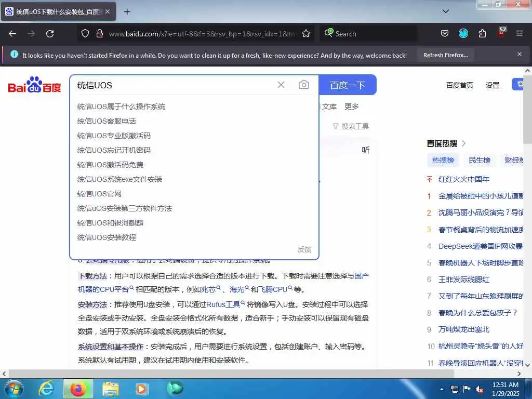Select suggestion 统信UOS客服电话
This screenshot has height=399, width=532.
click(x=107, y=121)
